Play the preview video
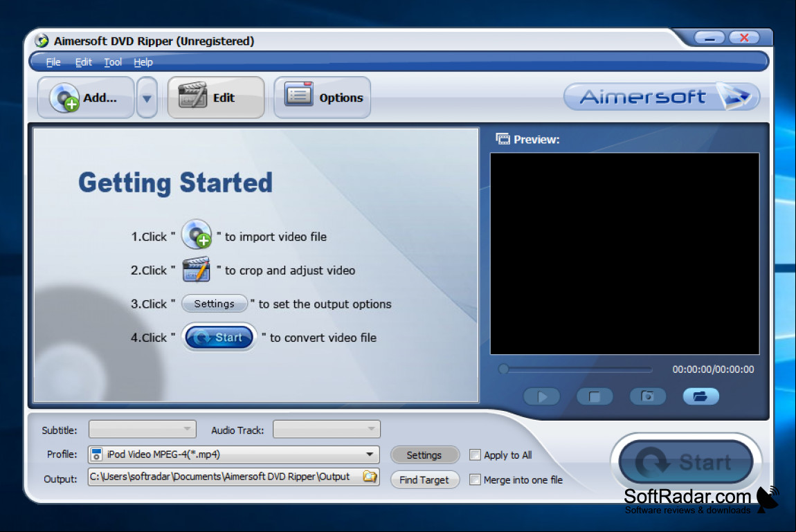 point(542,396)
